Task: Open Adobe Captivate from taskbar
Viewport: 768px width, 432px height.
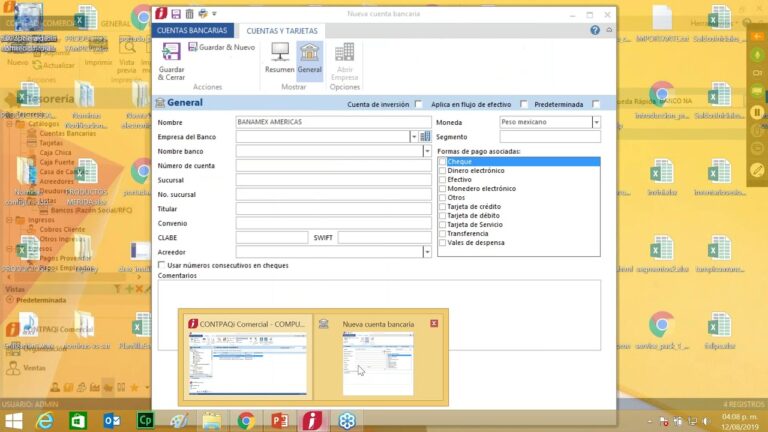Action: pos(145,421)
